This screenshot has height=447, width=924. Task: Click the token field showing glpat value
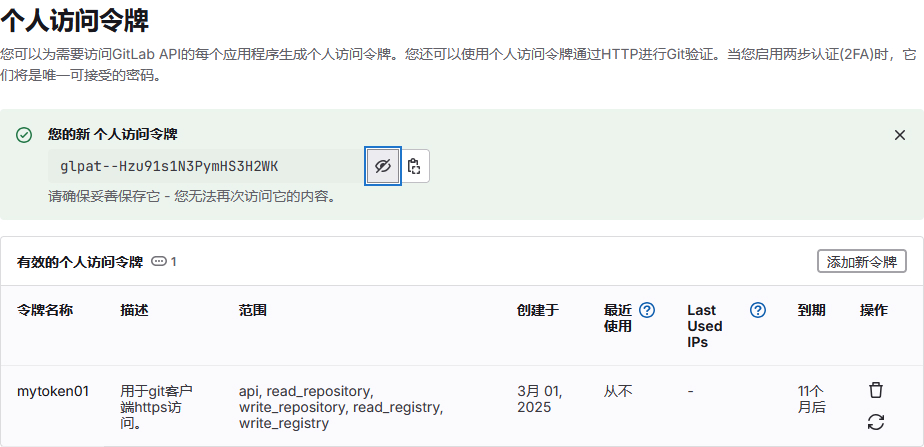[206, 166]
